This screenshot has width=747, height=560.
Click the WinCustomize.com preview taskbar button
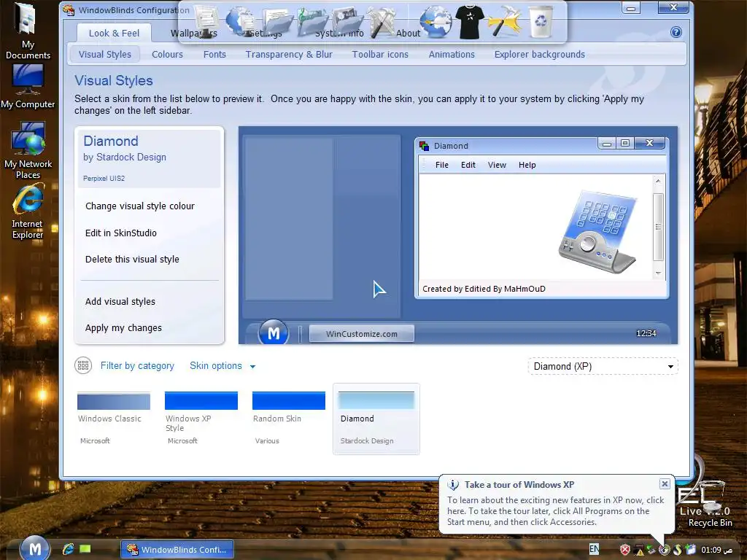[x=362, y=333]
